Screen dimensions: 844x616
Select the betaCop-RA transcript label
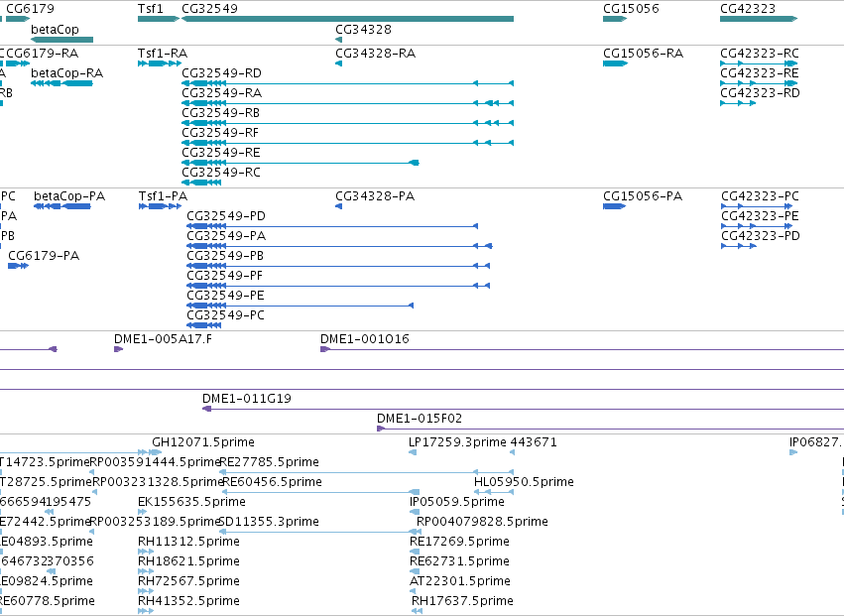click(x=66, y=73)
